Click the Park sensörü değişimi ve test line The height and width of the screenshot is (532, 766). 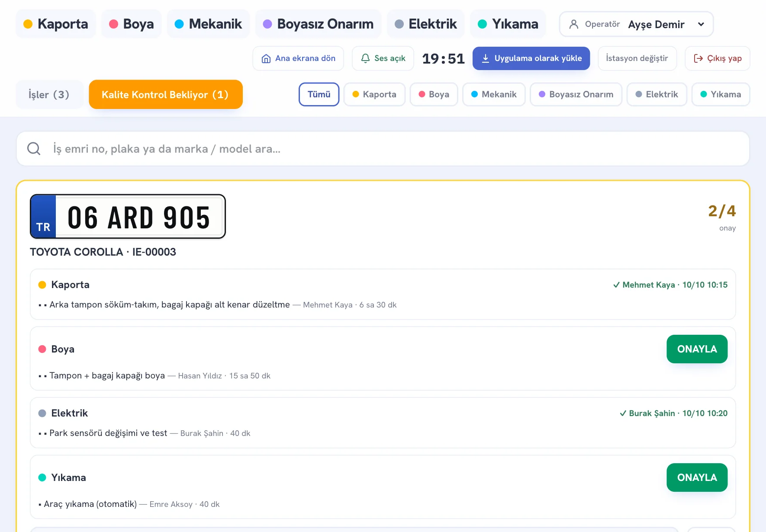pos(144,433)
